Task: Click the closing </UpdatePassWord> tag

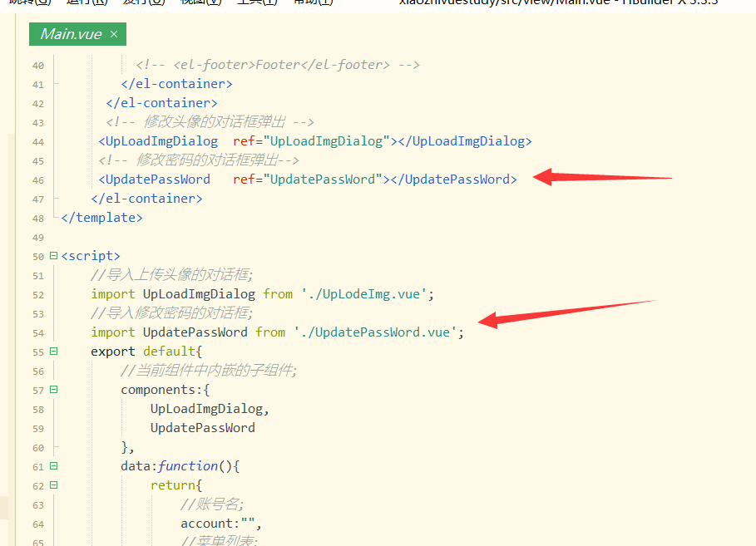Action: pos(454,180)
